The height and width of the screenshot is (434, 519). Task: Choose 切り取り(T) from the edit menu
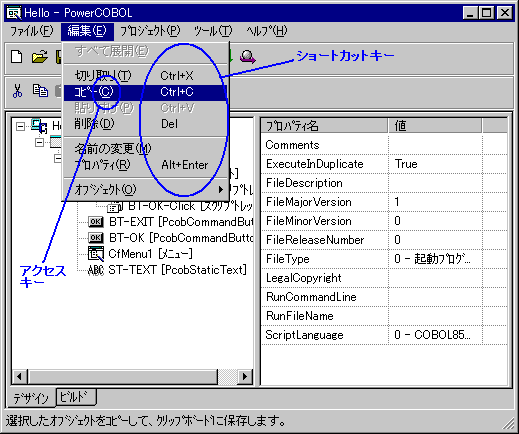[145, 76]
